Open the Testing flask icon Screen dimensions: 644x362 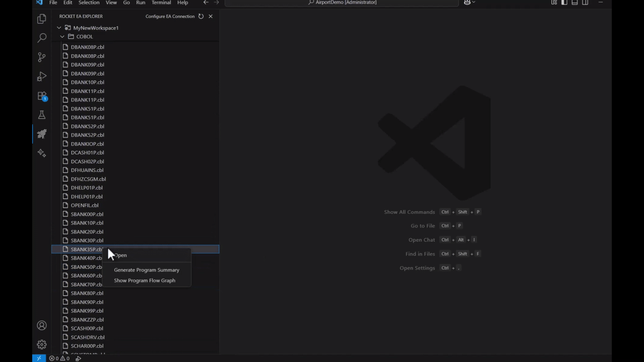point(42,115)
